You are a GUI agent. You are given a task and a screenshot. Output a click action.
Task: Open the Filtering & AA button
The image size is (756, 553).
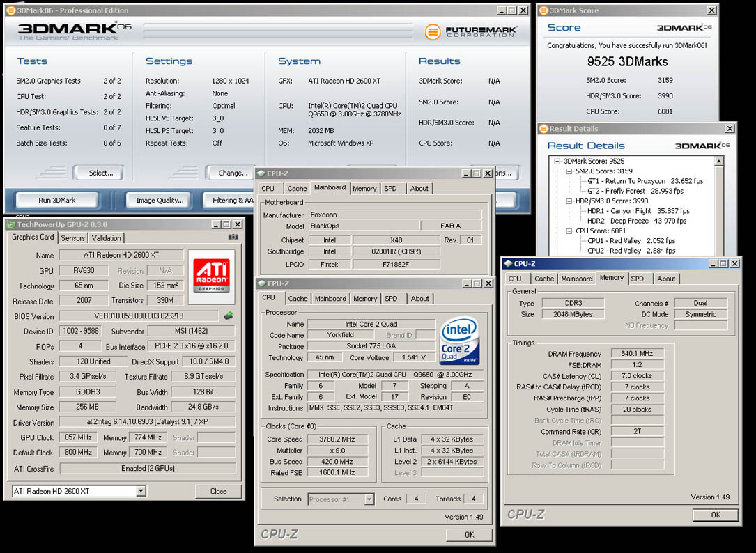coord(229,200)
